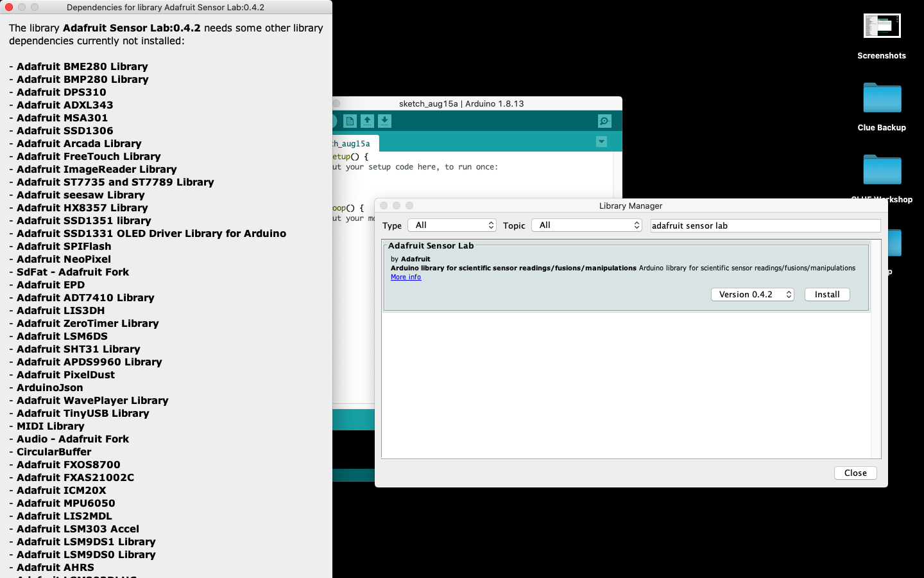The width and height of the screenshot is (924, 578).
Task: Open the Screenshots item on desktop
Action: click(882, 37)
